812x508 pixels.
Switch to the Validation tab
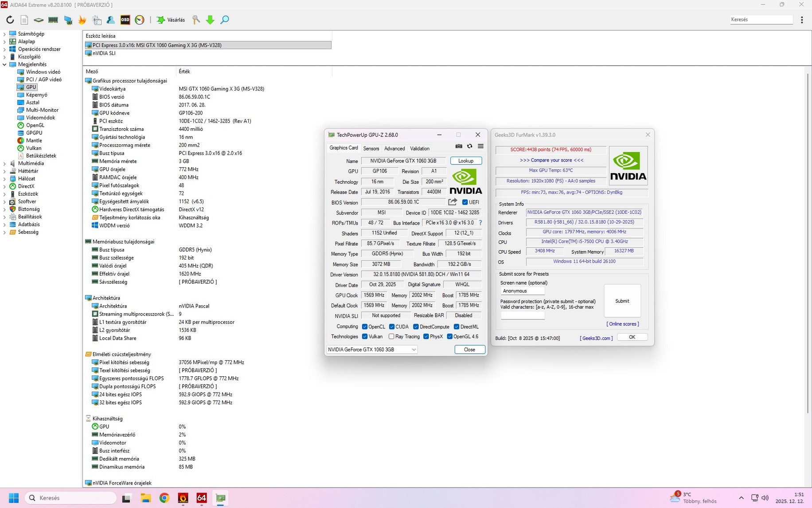[x=420, y=149]
